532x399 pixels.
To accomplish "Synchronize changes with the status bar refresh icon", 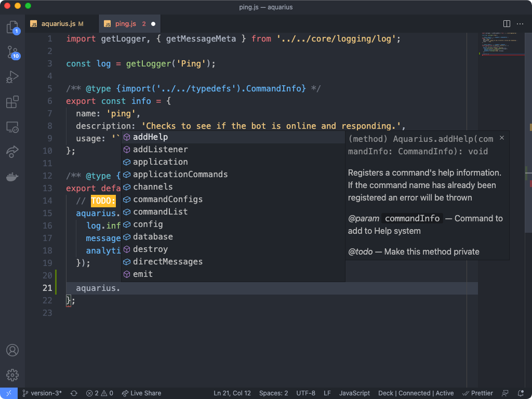I will click(x=74, y=393).
